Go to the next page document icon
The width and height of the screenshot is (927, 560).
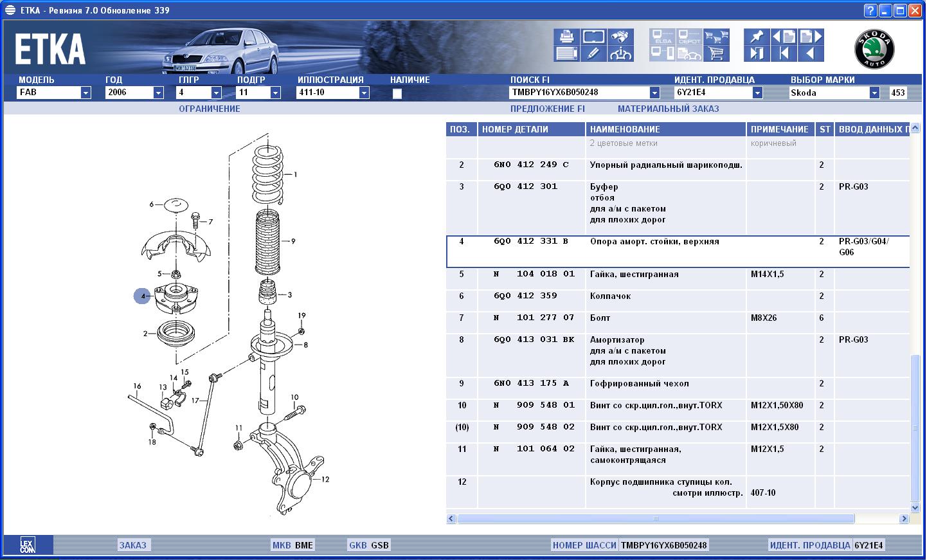click(811, 37)
